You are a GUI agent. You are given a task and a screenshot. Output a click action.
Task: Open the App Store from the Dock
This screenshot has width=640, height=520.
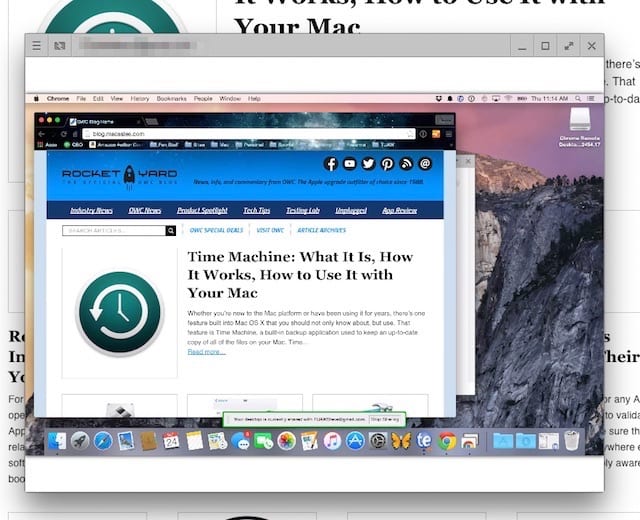[355, 441]
